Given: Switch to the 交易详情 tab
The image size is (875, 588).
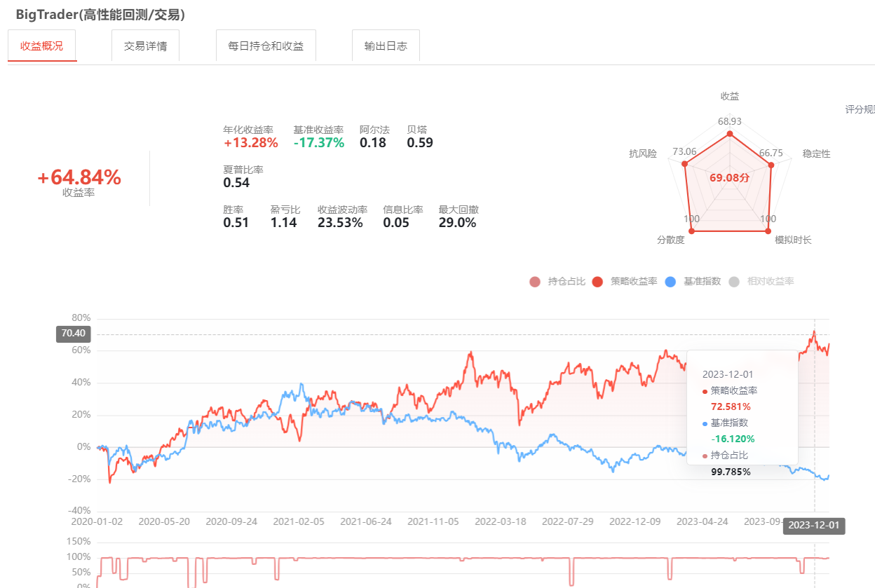Looking at the screenshot, I should [x=145, y=46].
